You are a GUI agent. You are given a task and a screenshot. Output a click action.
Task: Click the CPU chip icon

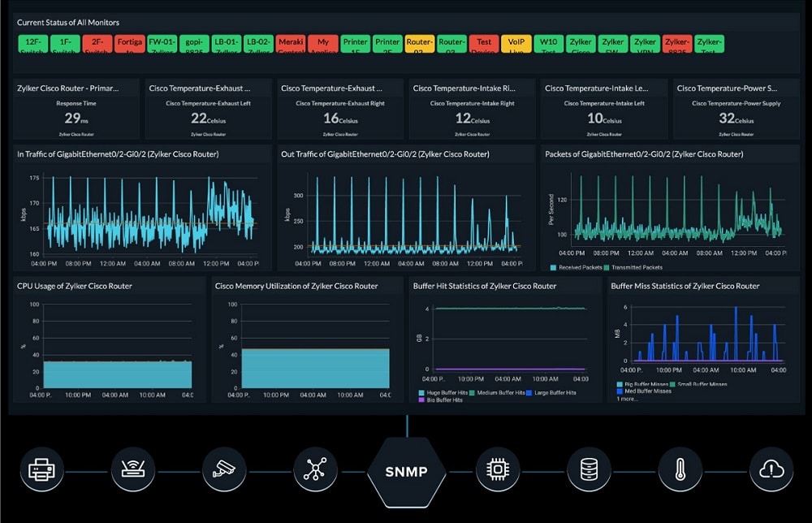pyautogui.click(x=498, y=470)
